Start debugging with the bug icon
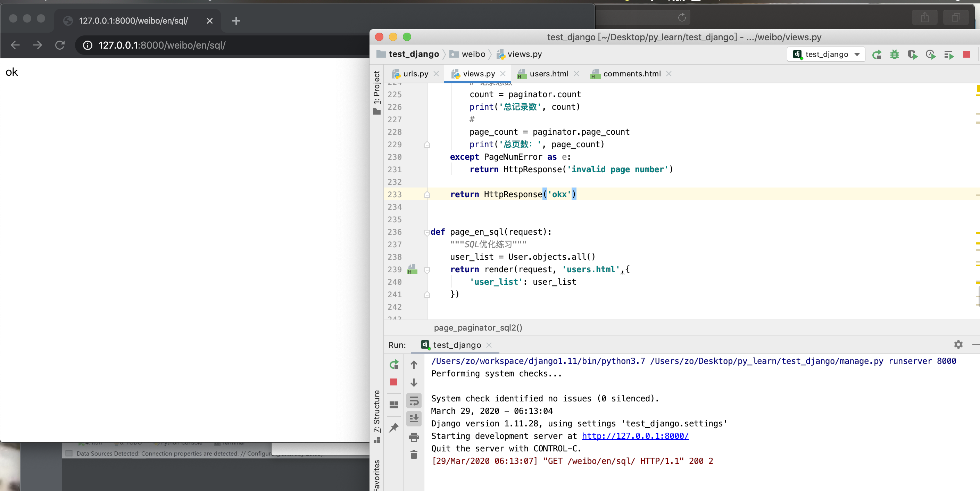This screenshot has height=491, width=980. (895, 55)
